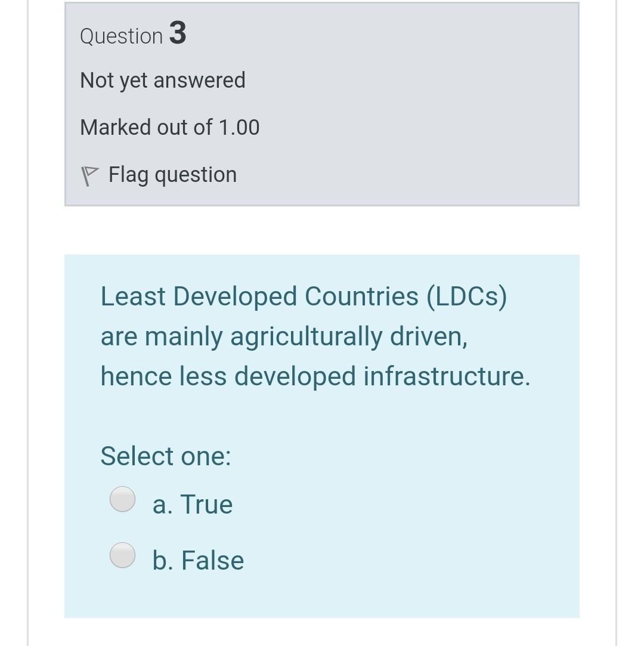The image size is (644, 646).
Task: Select the False radio button
Action: (122, 556)
